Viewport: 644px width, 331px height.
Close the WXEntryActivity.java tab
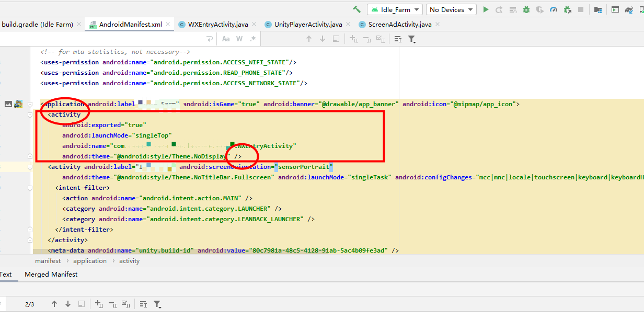coord(254,24)
